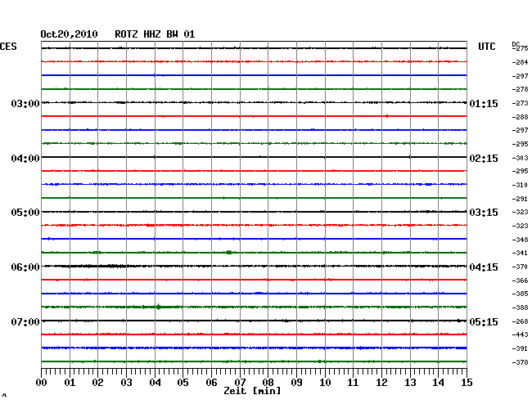Select the 07:00 time label
The width and height of the screenshot is (532, 404).
tap(25, 321)
